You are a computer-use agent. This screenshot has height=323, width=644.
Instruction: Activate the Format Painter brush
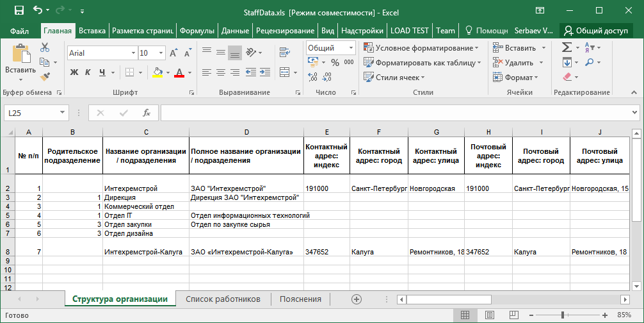(x=45, y=77)
